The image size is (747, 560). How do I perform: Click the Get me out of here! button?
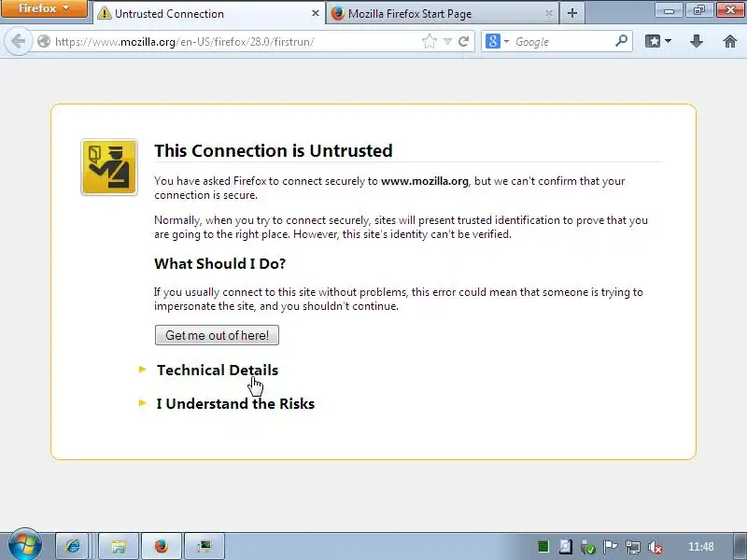(x=217, y=335)
